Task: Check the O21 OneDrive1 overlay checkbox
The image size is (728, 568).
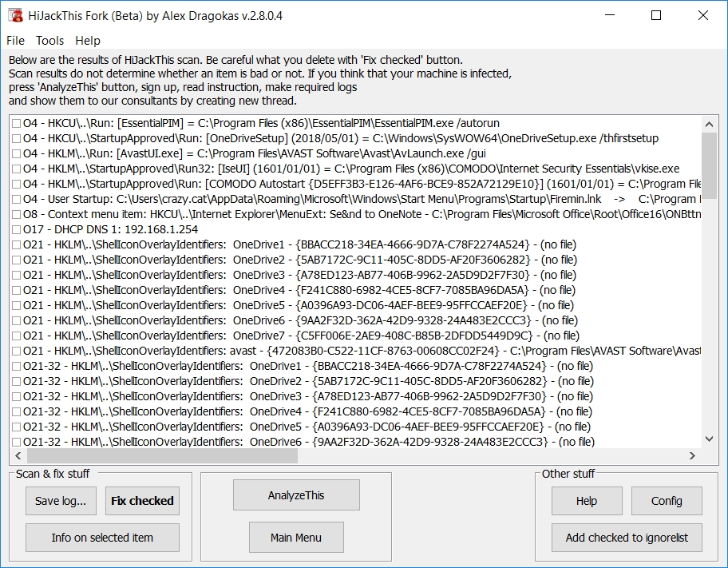Action: tap(16, 245)
